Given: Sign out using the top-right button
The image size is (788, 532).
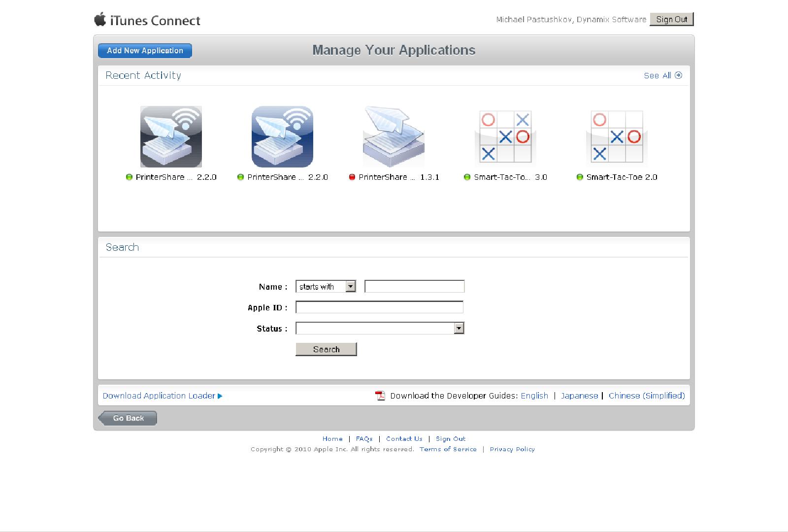Looking at the screenshot, I should coord(672,19).
